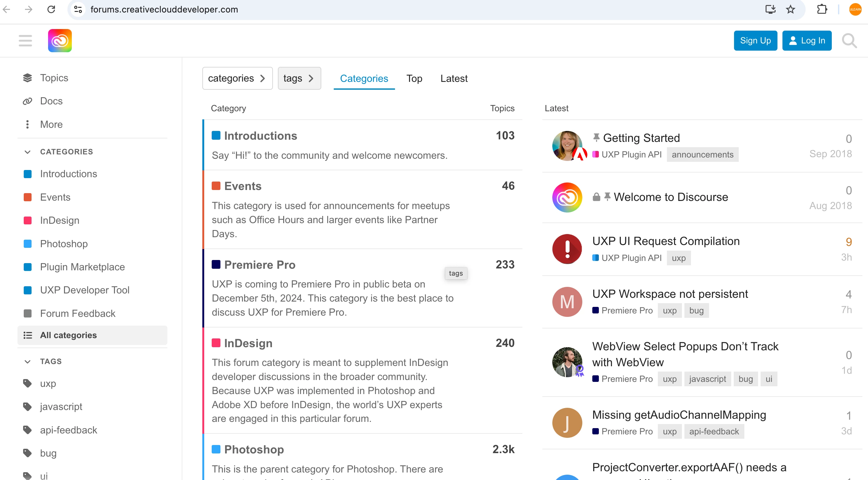Open topic UXP Workspace not persistent
The height and width of the screenshot is (480, 868).
(670, 294)
